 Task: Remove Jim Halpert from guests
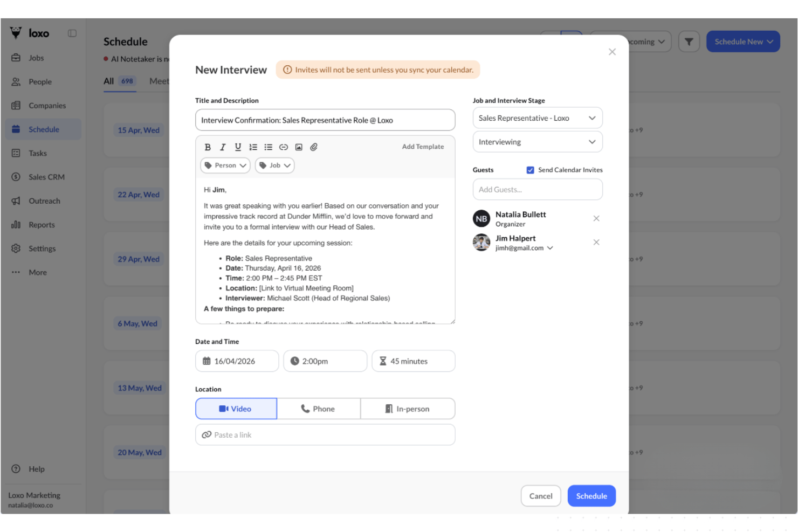596,242
